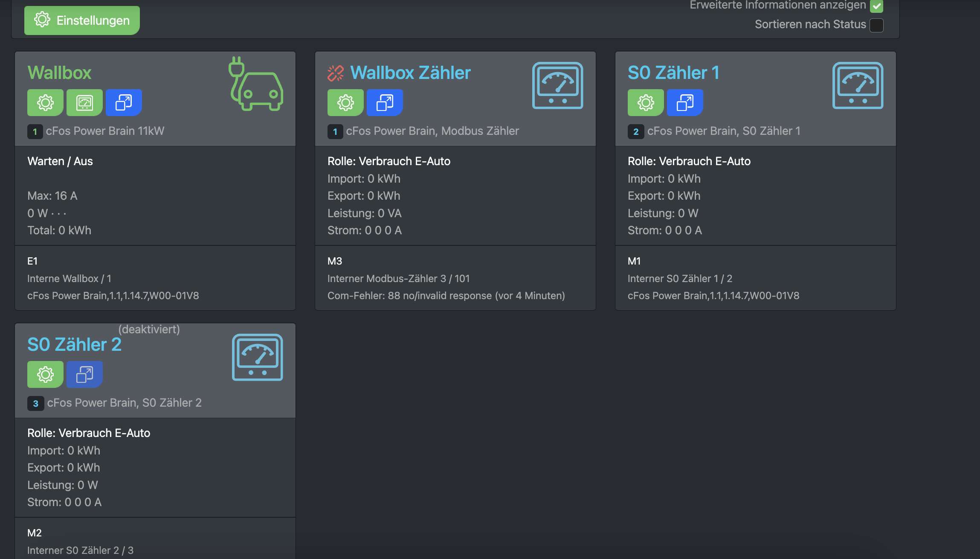Screen dimensions: 980x559
Task: Click the S0 Zähler 2 title
Action: tap(74, 344)
